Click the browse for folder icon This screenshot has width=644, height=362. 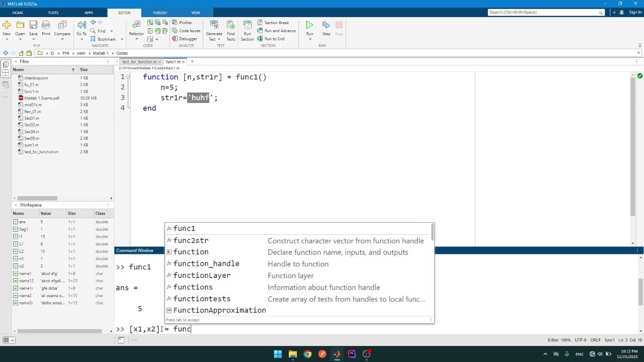(29, 53)
